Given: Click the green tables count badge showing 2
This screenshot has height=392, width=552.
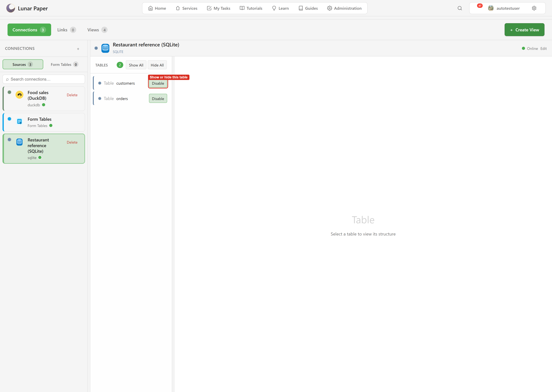Looking at the screenshot, I should pos(120,65).
